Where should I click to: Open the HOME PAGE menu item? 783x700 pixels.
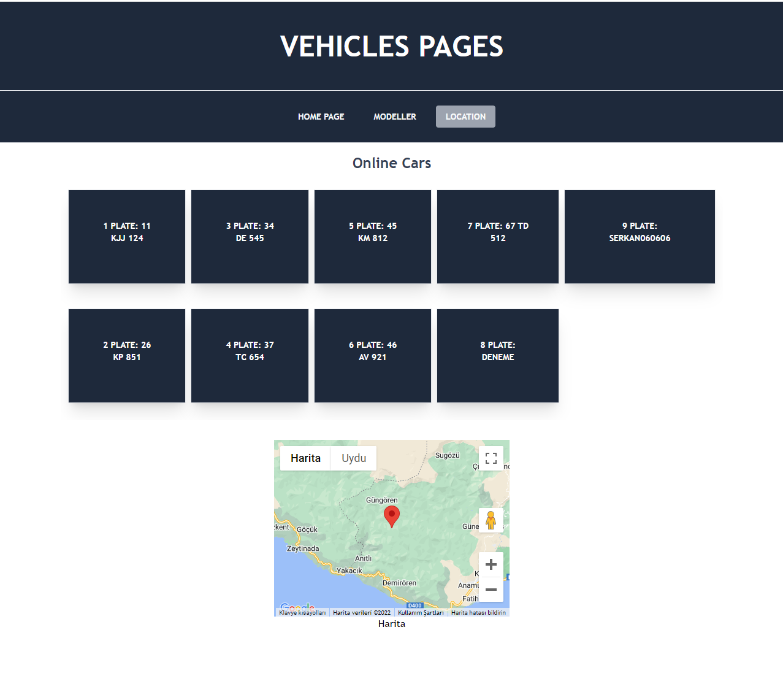[x=321, y=117]
